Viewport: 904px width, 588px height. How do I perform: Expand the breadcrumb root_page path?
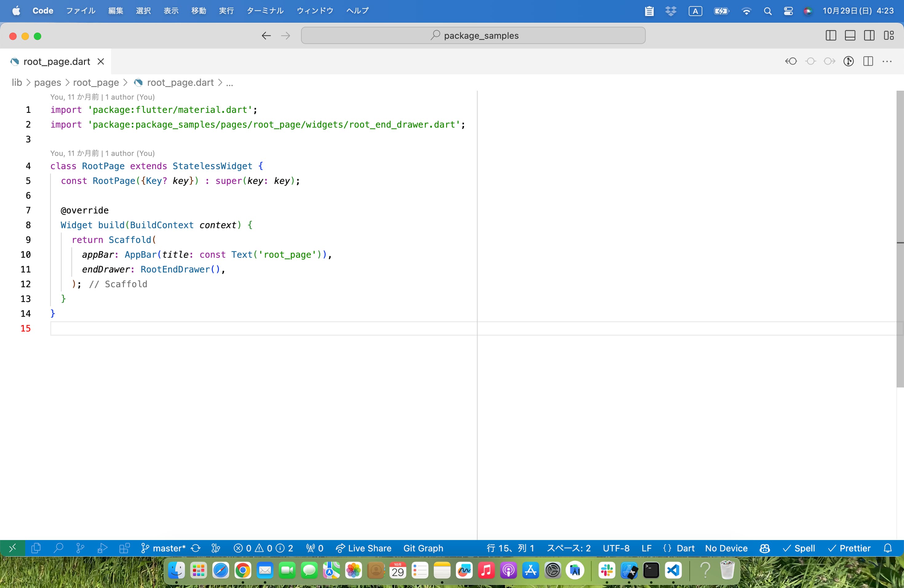(x=96, y=82)
